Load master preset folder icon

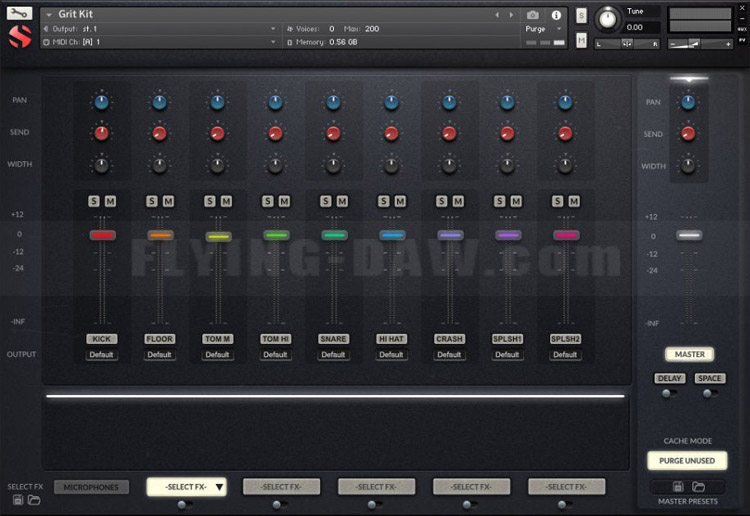[x=698, y=486]
